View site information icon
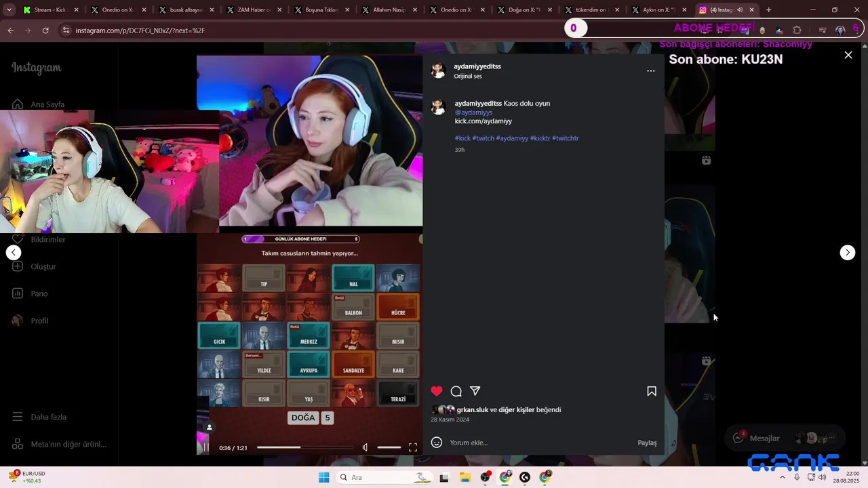Screen dimensions: 868x488 click(66, 30)
